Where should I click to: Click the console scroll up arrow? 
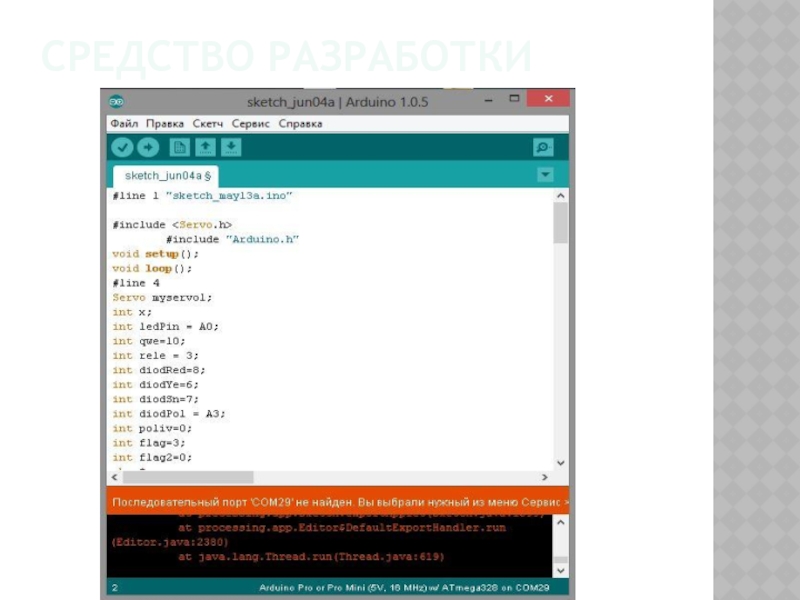point(561,522)
